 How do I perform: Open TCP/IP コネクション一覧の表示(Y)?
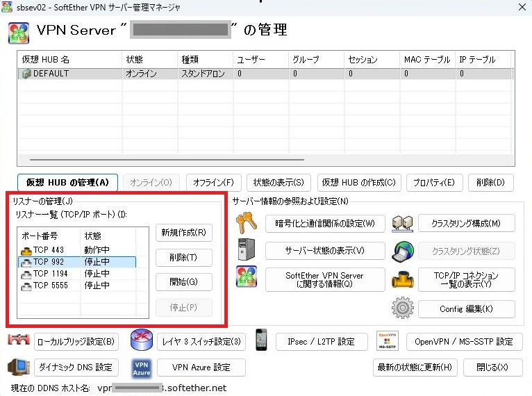coord(466,279)
